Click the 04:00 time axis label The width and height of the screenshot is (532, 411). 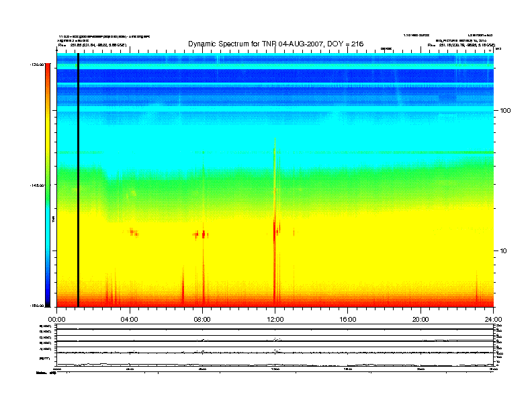(129, 320)
